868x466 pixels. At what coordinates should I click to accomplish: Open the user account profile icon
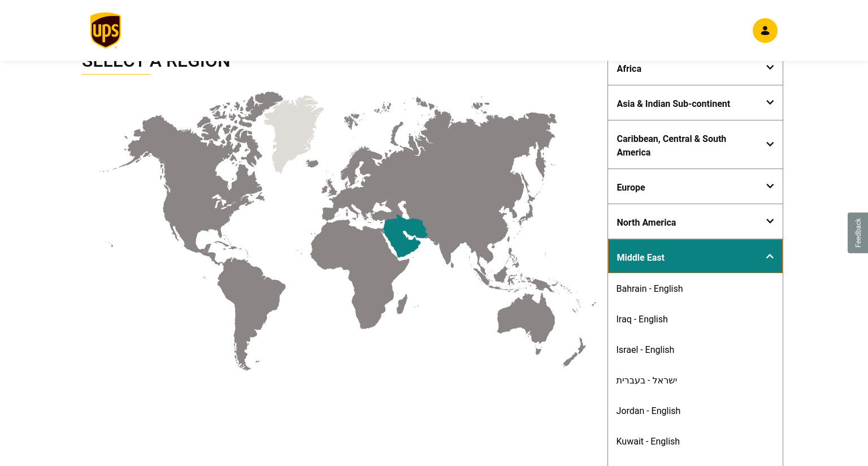(765, 31)
